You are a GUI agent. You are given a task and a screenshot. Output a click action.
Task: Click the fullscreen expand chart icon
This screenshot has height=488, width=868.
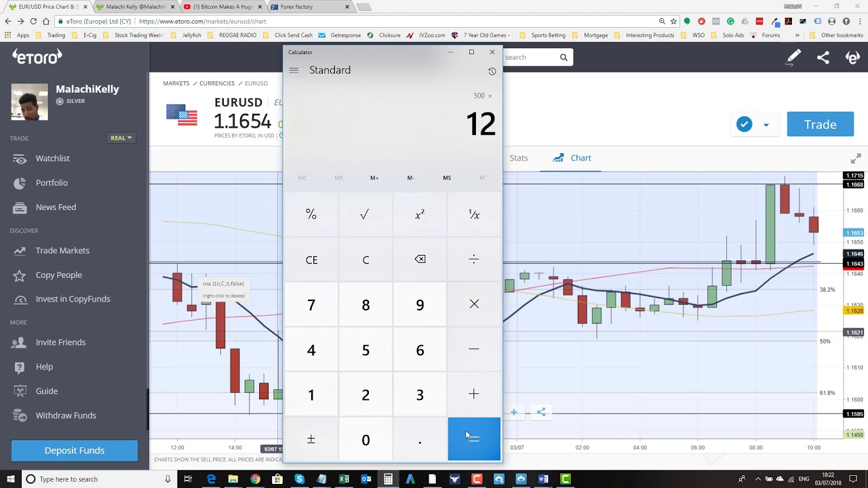856,159
